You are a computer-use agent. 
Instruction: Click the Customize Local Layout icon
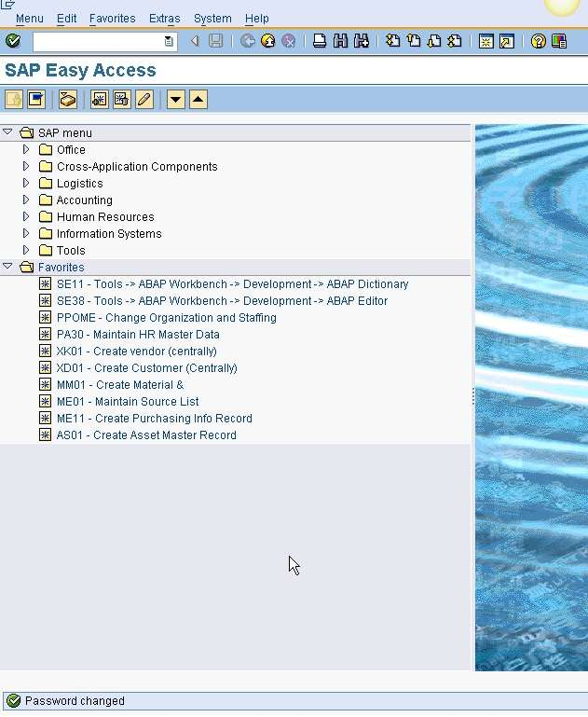(x=559, y=41)
